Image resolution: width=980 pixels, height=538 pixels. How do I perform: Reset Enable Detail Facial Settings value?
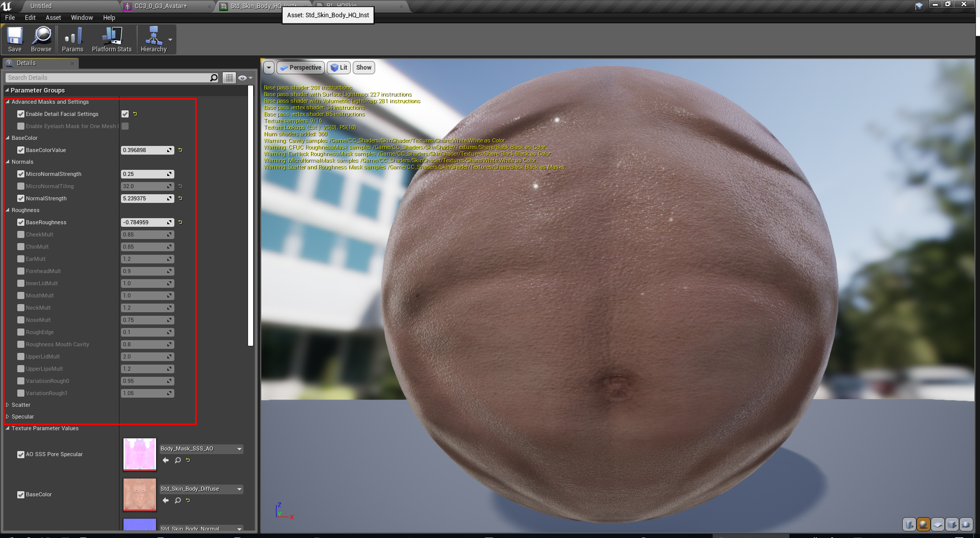click(x=135, y=114)
